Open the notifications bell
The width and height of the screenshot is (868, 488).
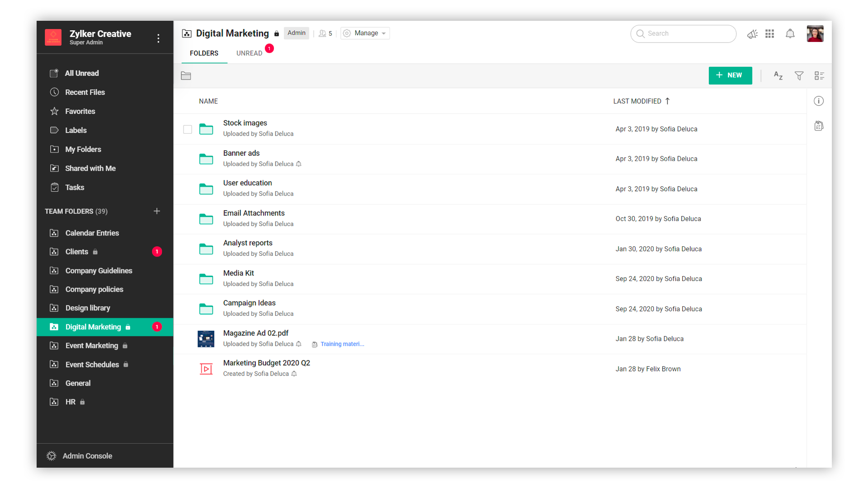click(790, 34)
